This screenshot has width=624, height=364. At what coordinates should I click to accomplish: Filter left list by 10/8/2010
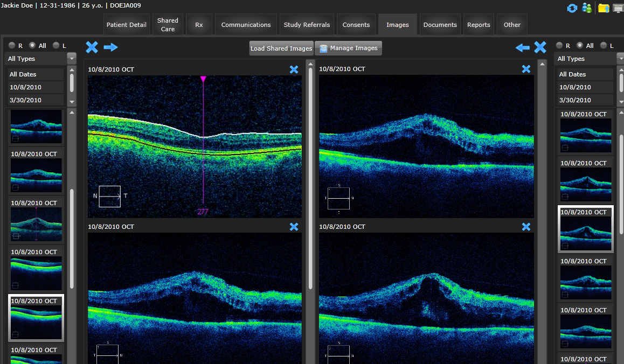click(x=36, y=87)
